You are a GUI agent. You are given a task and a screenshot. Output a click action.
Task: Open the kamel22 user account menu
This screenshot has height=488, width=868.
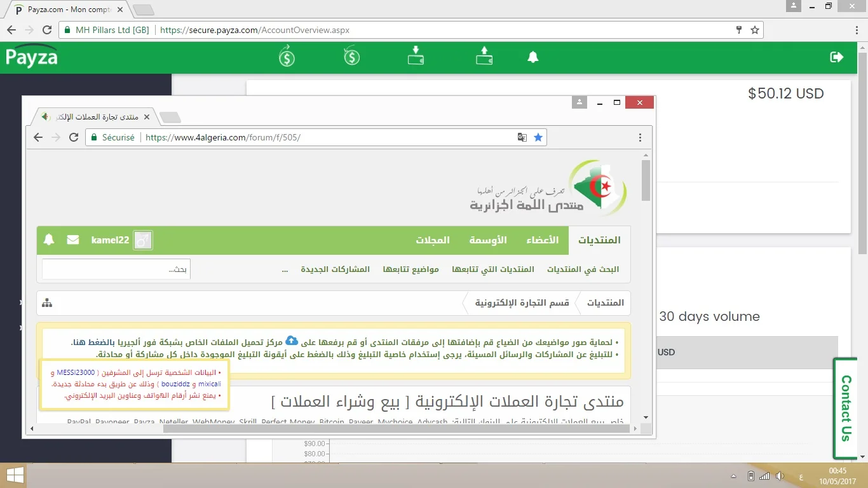[x=110, y=240]
